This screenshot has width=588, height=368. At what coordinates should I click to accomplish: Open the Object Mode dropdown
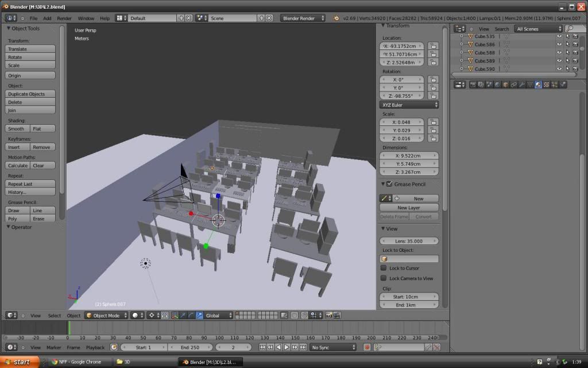coord(106,315)
